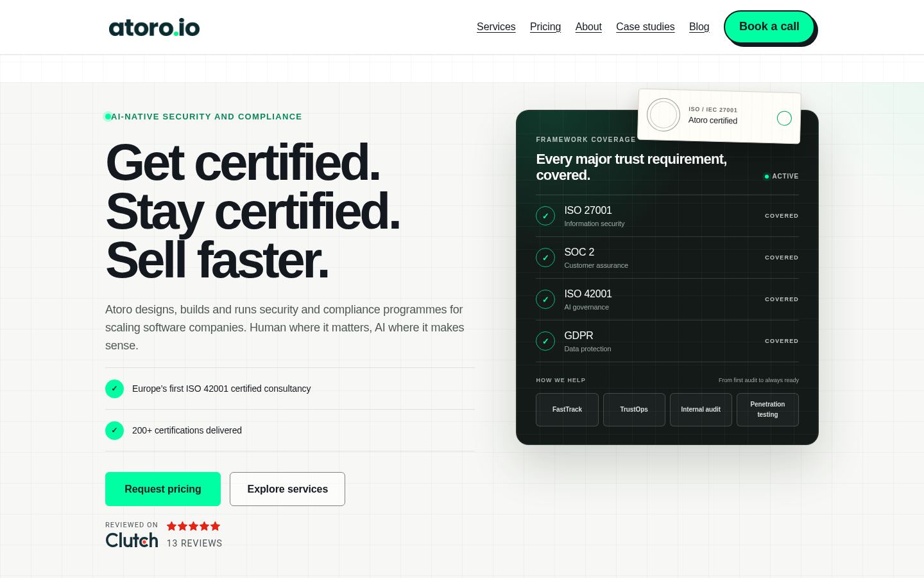
Task: Click the 'Information security' subtitle
Action: click(x=594, y=223)
